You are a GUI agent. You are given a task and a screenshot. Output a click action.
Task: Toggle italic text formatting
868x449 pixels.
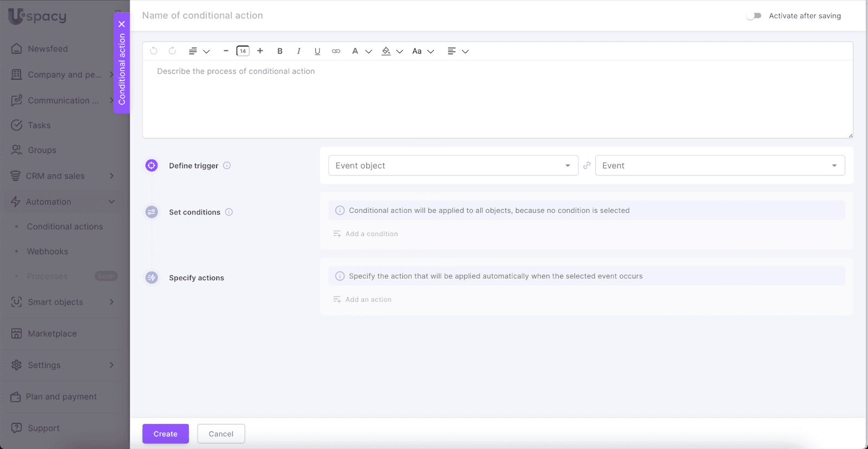pos(298,51)
